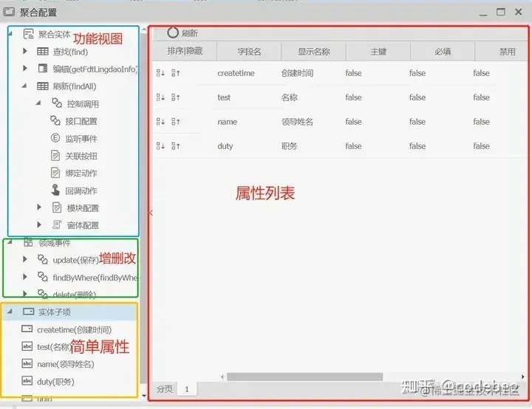This screenshot has height=409, width=532.
Task: Click the 显示名称 column header
Action: tap(313, 51)
